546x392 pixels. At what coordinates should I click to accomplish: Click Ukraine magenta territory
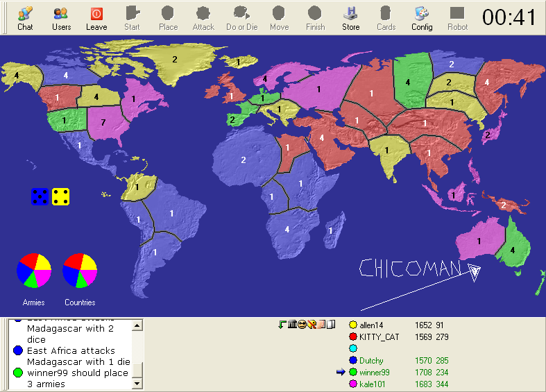[318, 90]
